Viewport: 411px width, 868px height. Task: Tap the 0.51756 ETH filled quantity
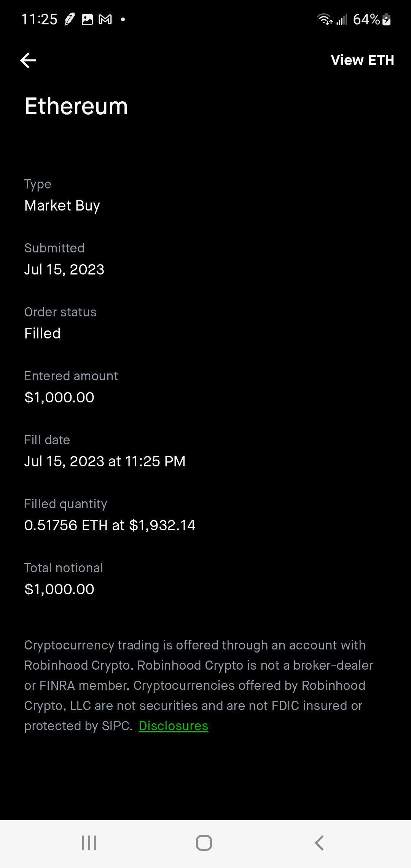[x=110, y=525]
